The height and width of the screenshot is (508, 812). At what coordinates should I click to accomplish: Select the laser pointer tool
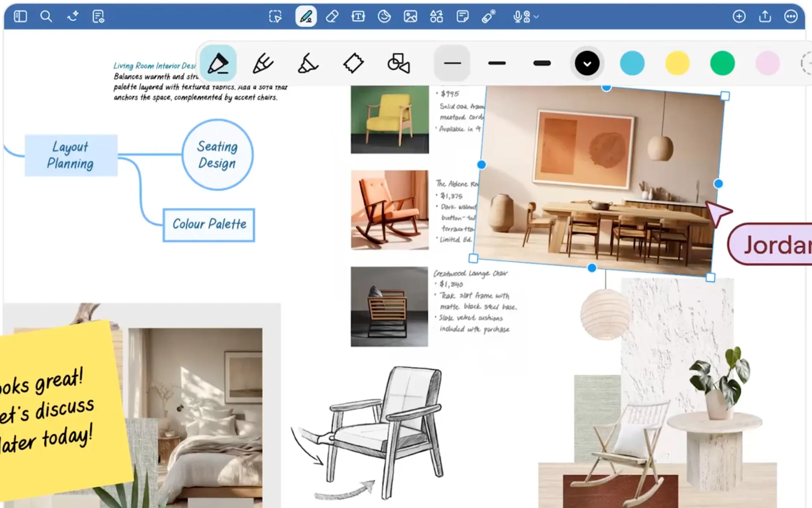pyautogui.click(x=488, y=17)
